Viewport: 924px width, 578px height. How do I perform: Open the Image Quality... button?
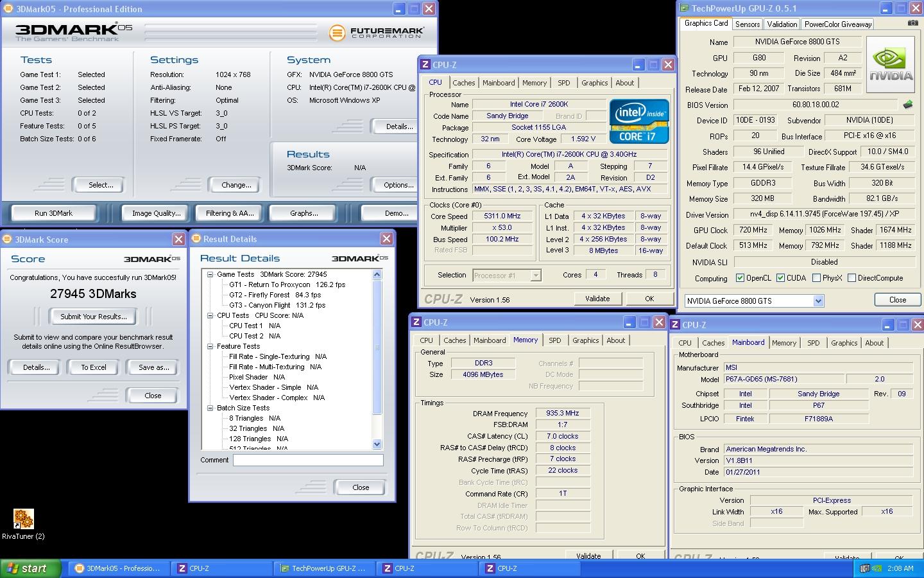point(156,213)
